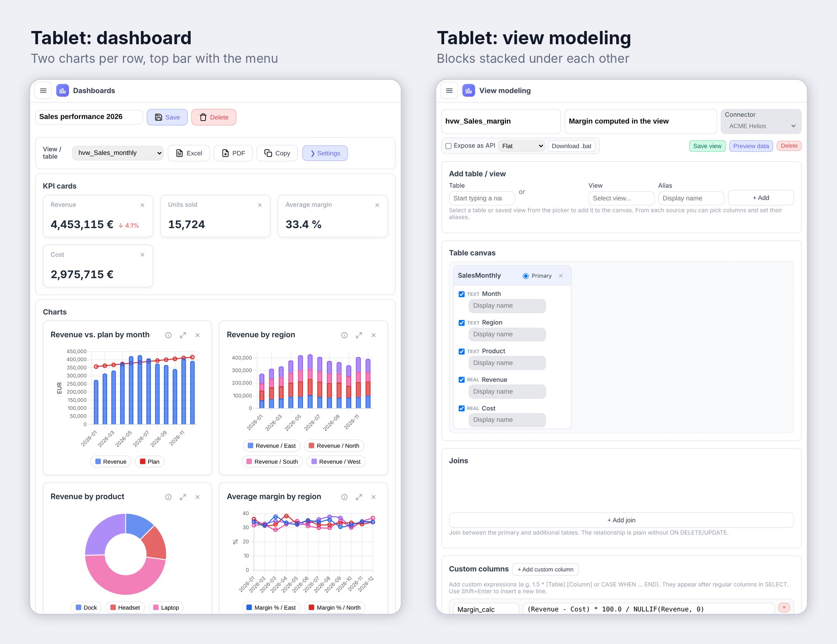Delete the Margin_calc custom column
Screen dimensions: 837x644
[784, 607]
